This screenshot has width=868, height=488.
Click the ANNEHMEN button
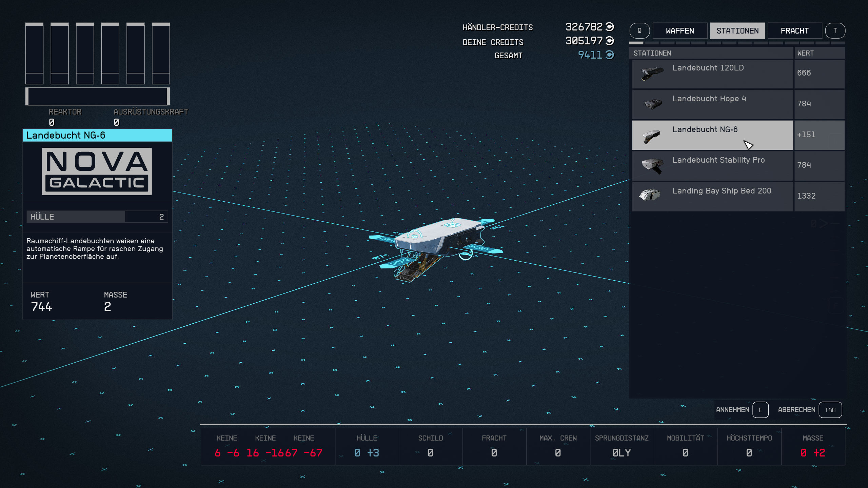point(732,410)
